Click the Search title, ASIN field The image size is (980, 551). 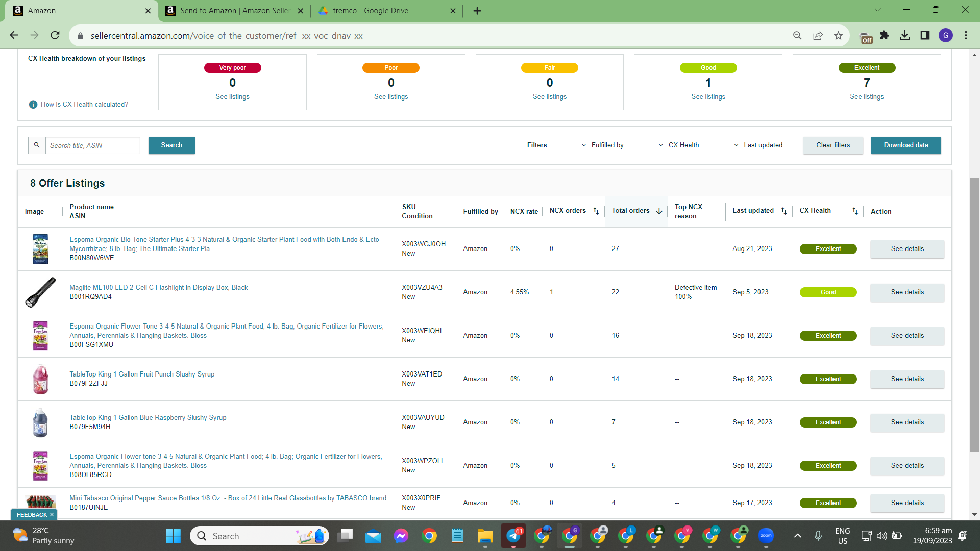click(93, 145)
